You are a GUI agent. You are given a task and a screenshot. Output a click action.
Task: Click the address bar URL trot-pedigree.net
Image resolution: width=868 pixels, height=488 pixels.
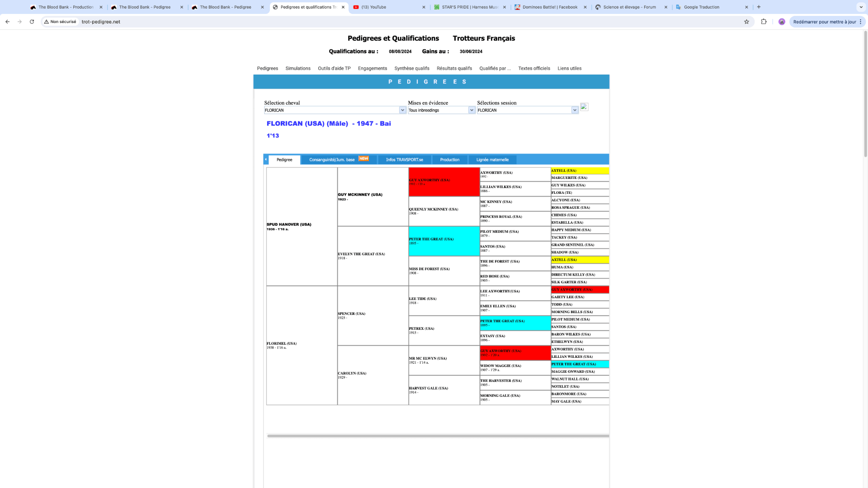(x=101, y=22)
